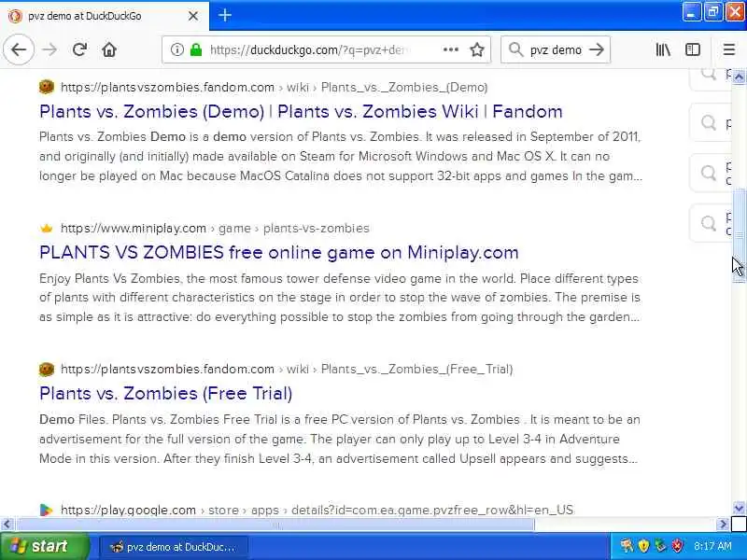Click the fandom.com Free_Trial result URL
Image resolution: width=747 pixels, height=560 pixels.
(287, 369)
